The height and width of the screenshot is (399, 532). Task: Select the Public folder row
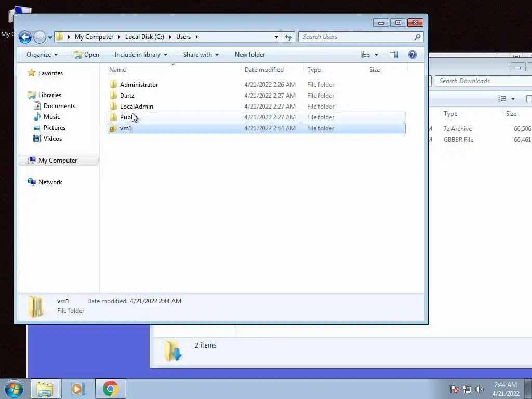pos(257,117)
